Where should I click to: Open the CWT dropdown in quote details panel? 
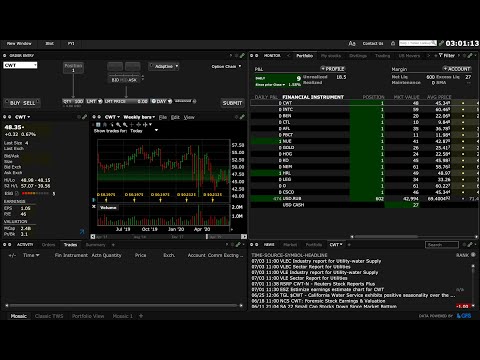click(23, 117)
